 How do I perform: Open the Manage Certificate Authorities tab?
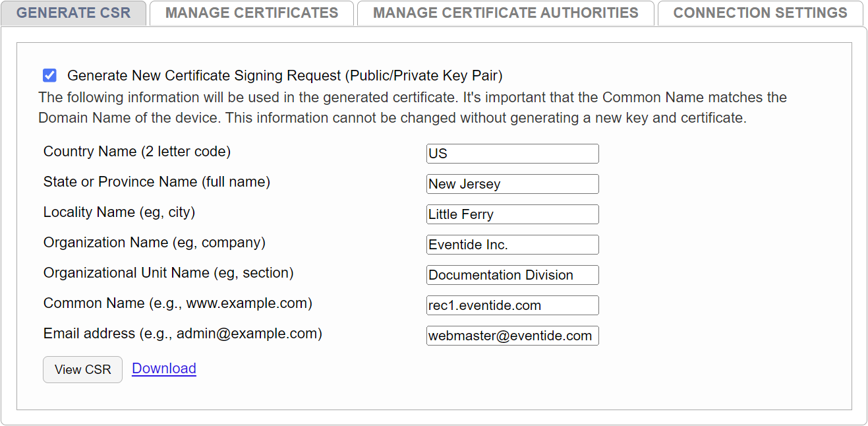click(x=506, y=13)
